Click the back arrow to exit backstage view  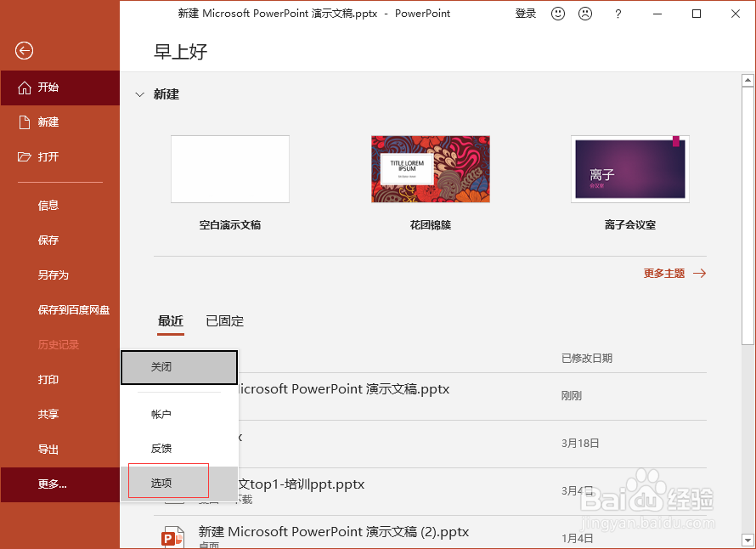23,51
